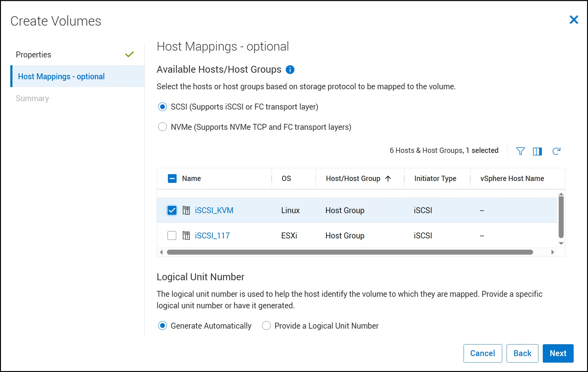
Task: Click the ascending sort arrow on Host/Host Group
Action: (388, 179)
